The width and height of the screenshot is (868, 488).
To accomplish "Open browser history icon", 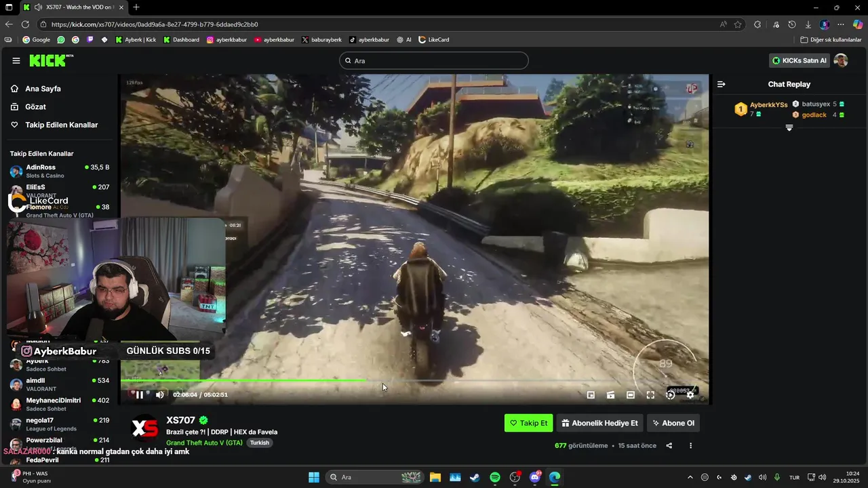I will tap(792, 24).
